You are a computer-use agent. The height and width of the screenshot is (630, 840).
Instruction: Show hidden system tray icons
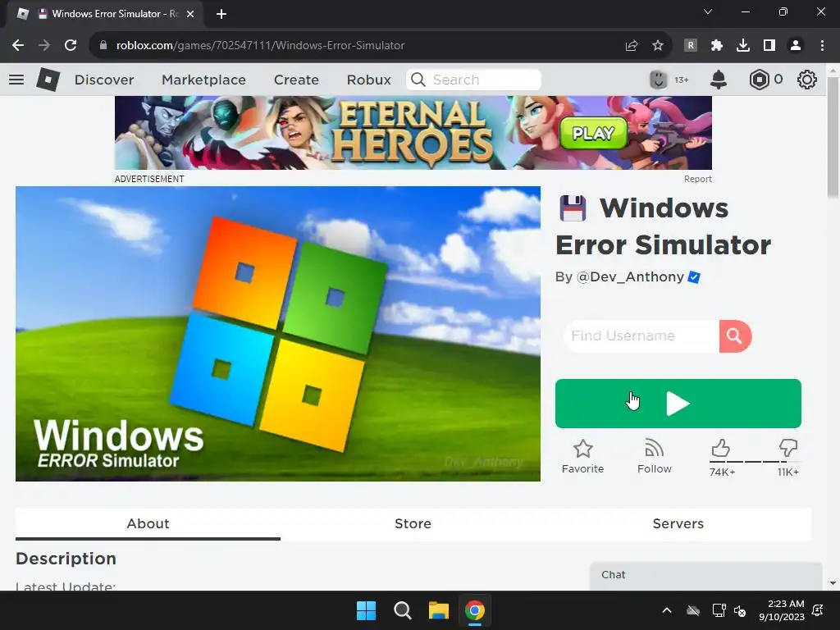667,610
